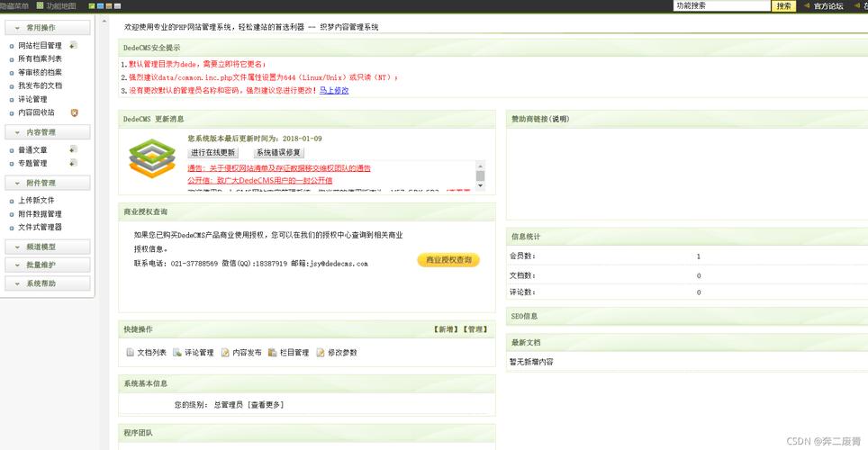
Task: Click the yellow 商业授权查询 button
Action: 448,260
